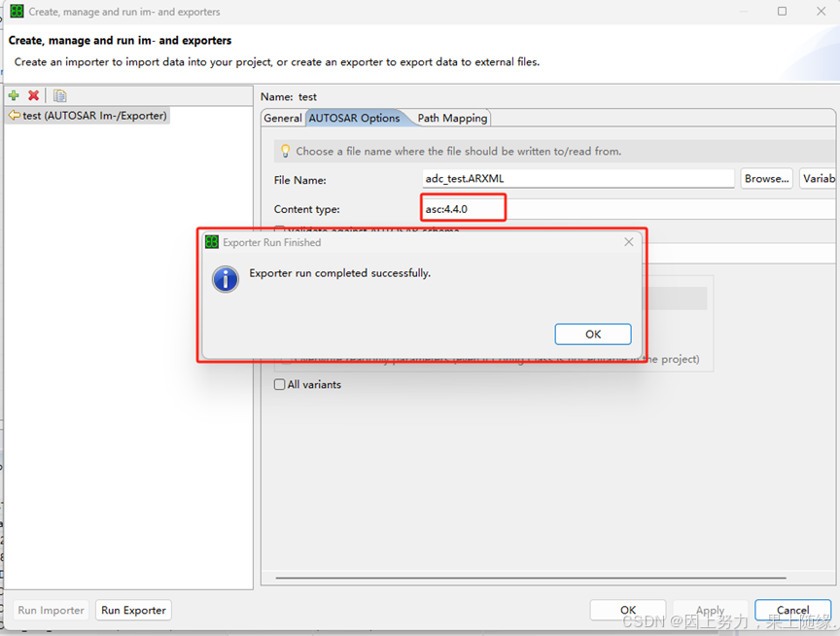Click the 'Exporter run completed successfully.' message

(339, 273)
